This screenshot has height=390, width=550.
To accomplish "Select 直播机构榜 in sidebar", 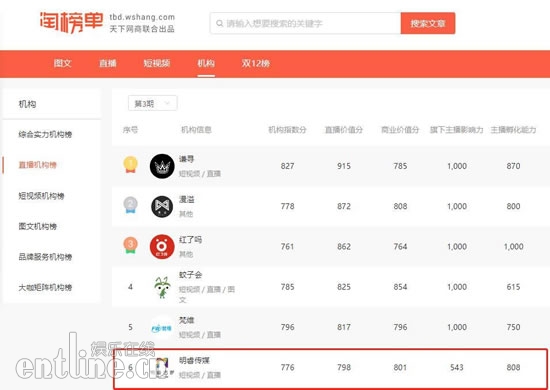I will (38, 165).
